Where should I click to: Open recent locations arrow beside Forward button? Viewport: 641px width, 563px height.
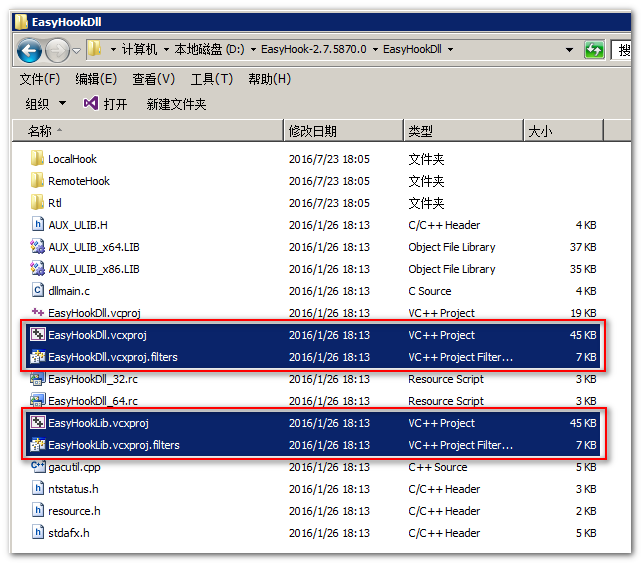pos(76,51)
